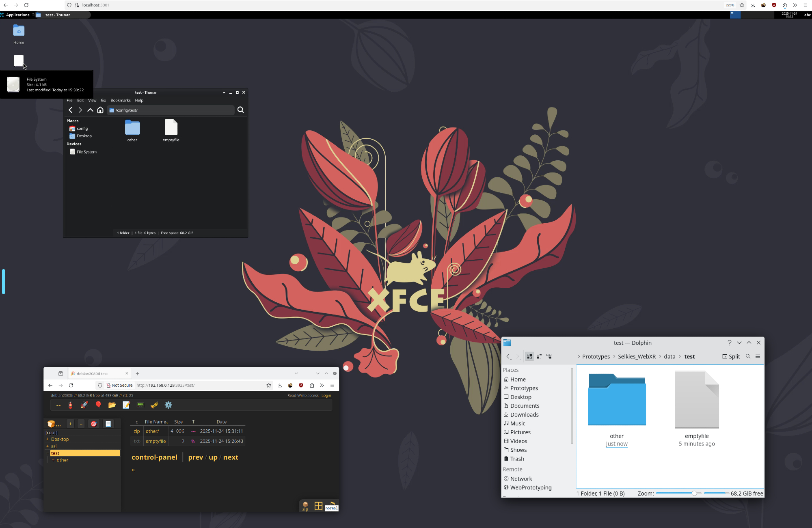
Task: Adjust the Zoom slider in Dolphin status bar
Action: [694, 494]
